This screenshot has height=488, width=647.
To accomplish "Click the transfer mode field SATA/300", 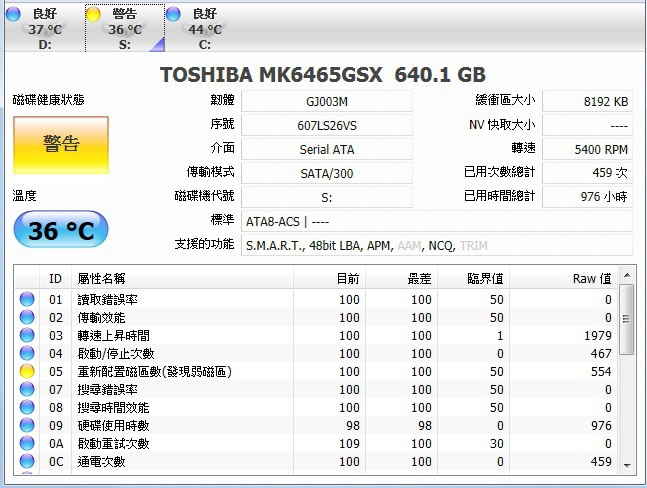I will pyautogui.click(x=327, y=173).
